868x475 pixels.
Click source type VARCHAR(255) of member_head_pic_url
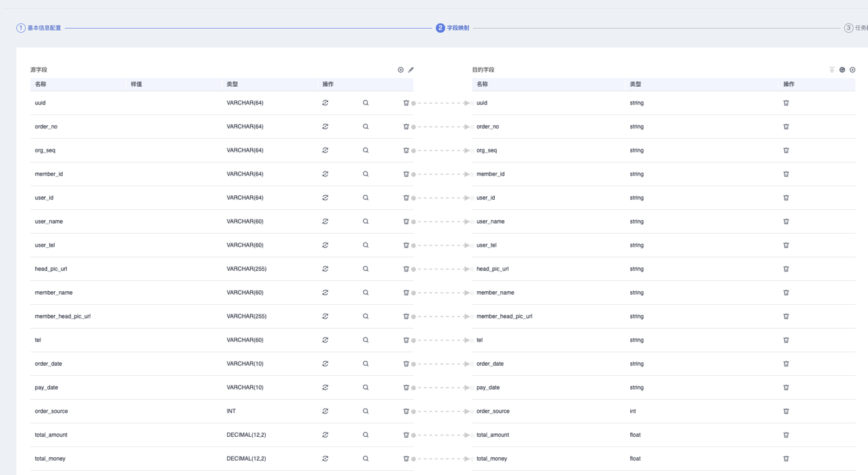coord(246,316)
